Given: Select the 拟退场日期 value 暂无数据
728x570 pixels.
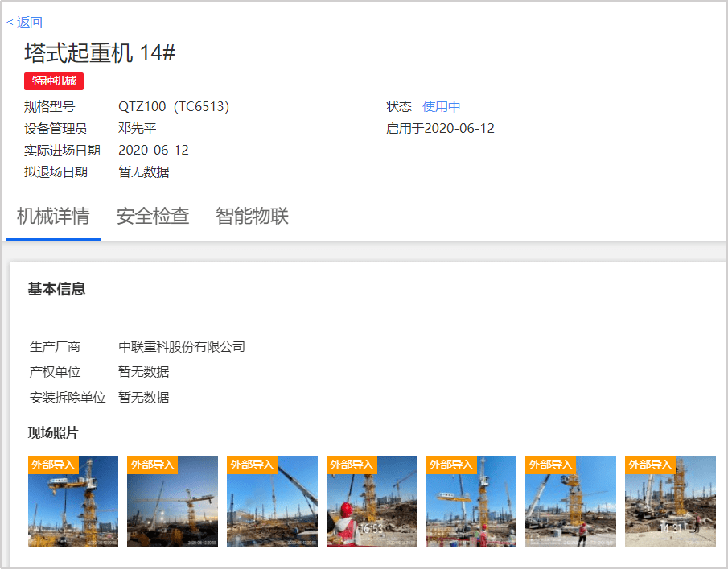Looking at the screenshot, I should click(x=143, y=171).
